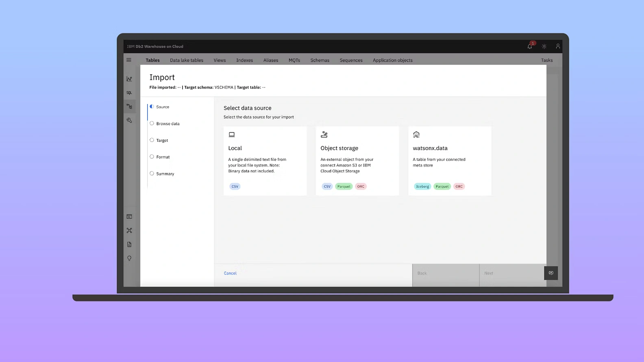Click the lightbulb icon in sidebar
Viewport: 644px width, 362px height.
click(129, 258)
